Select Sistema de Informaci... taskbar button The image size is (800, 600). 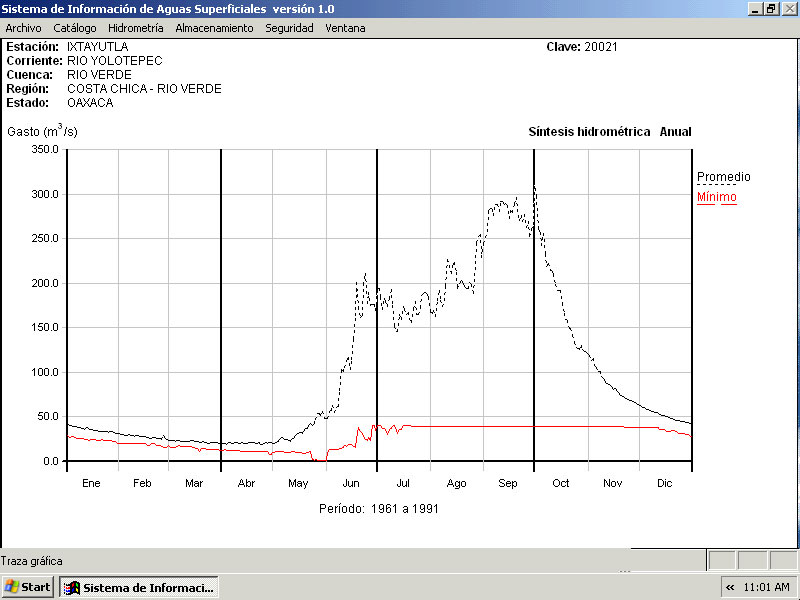pos(138,587)
